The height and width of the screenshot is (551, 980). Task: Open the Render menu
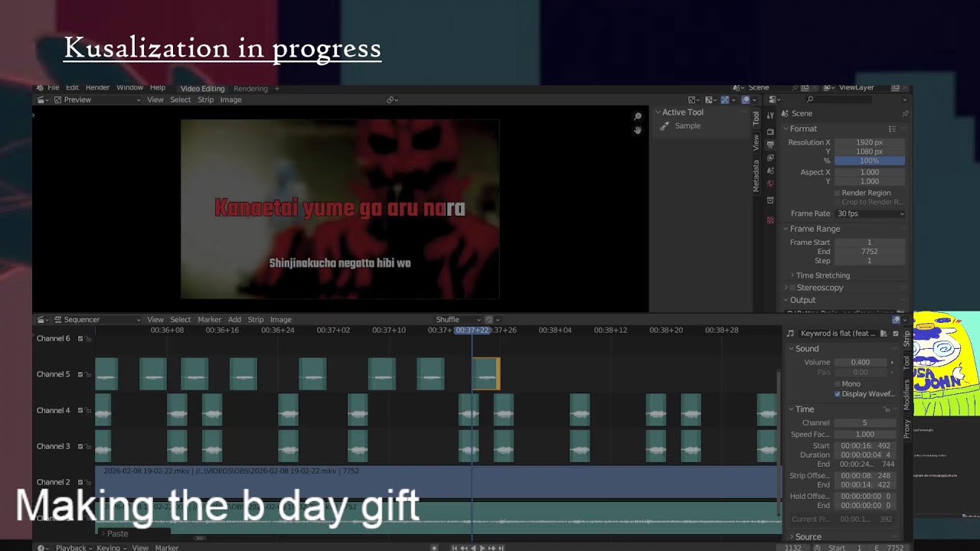[97, 88]
